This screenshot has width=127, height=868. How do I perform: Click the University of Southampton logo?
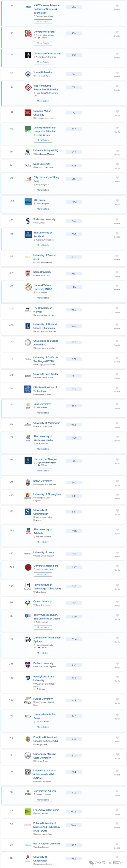point(28,512)
